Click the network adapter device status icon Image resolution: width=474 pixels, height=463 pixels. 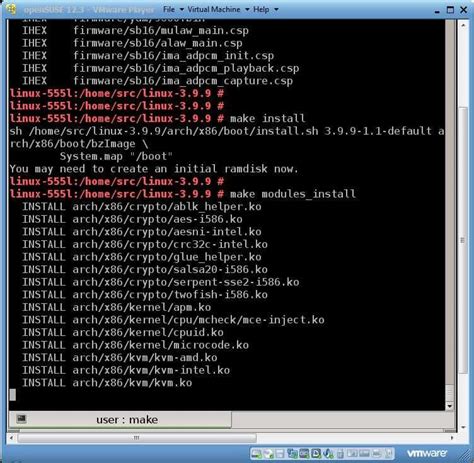pos(292,454)
